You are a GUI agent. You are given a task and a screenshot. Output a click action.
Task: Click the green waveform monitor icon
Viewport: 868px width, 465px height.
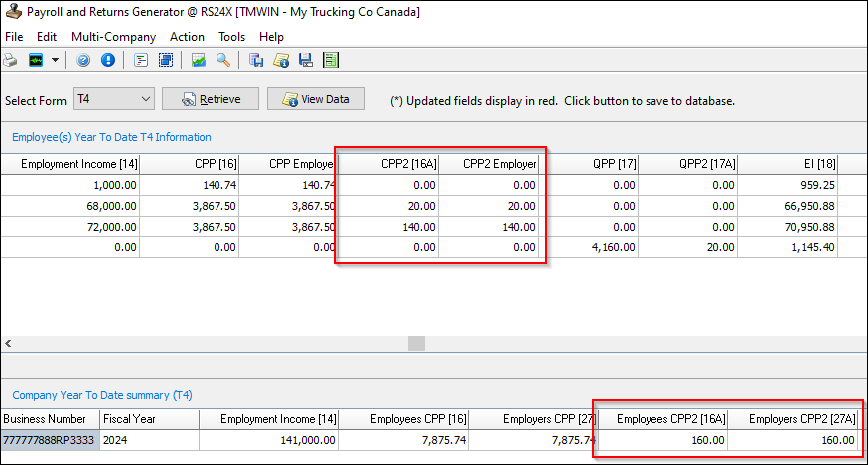pos(36,60)
